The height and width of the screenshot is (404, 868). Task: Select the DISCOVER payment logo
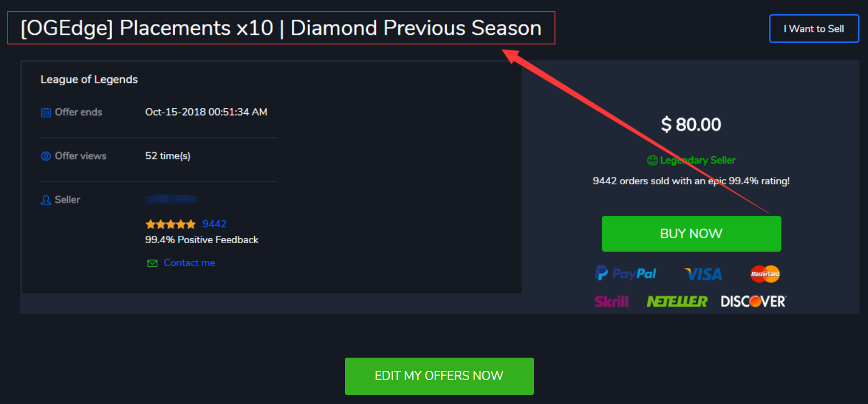coord(754,301)
